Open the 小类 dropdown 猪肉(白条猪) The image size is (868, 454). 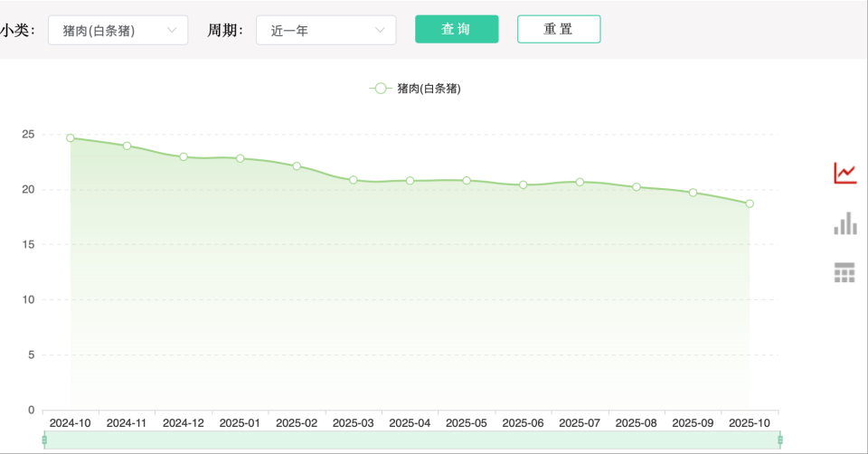point(118,30)
